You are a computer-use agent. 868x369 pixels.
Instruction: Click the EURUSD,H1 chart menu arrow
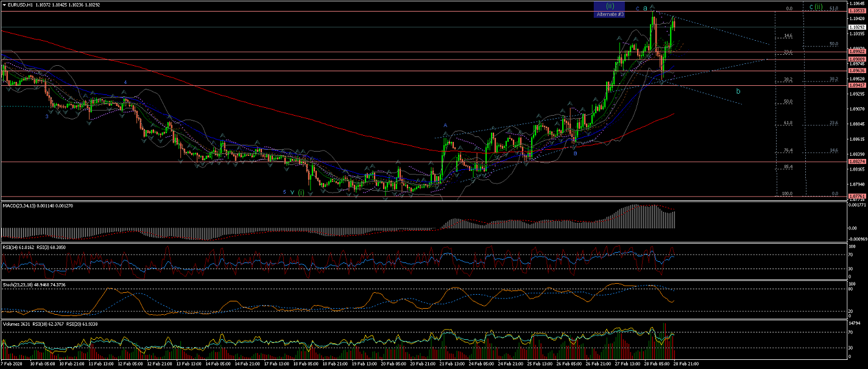click(x=5, y=4)
